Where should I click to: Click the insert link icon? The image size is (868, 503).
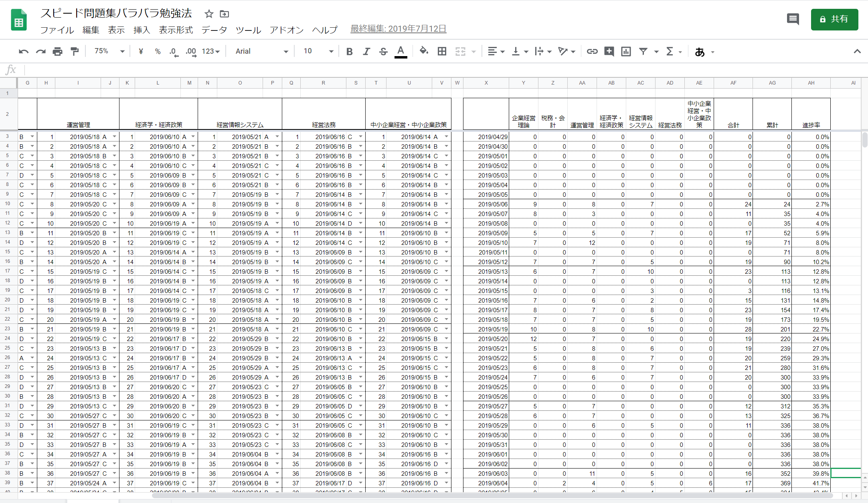[592, 51]
